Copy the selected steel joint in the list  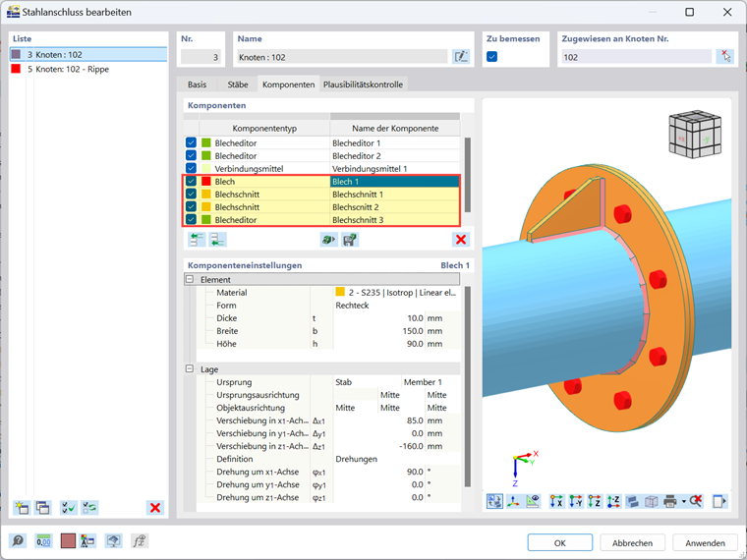(43, 508)
